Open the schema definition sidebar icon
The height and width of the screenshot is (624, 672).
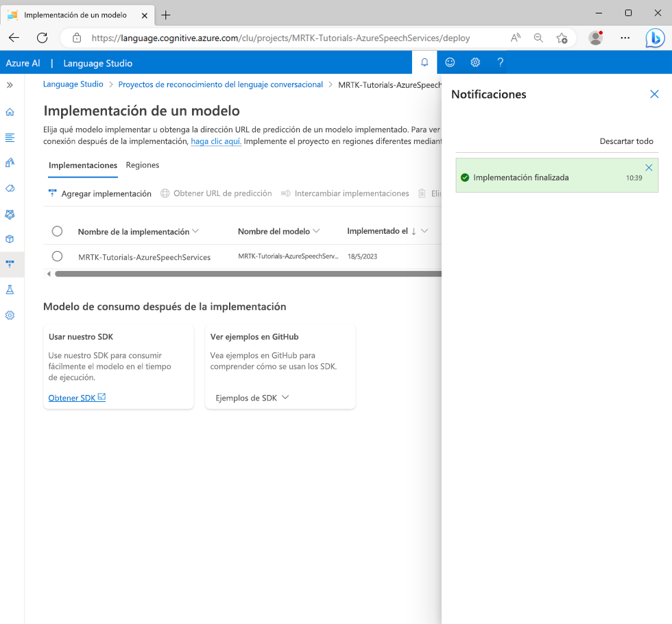[10, 138]
